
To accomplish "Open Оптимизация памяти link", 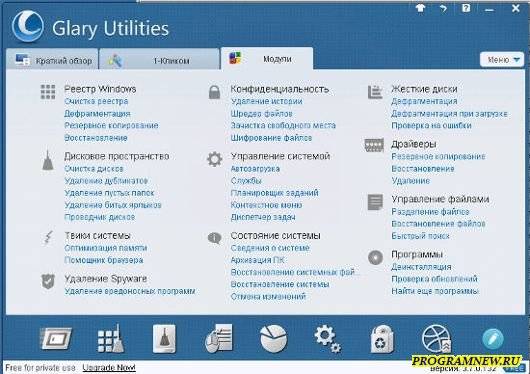I will [106, 248].
